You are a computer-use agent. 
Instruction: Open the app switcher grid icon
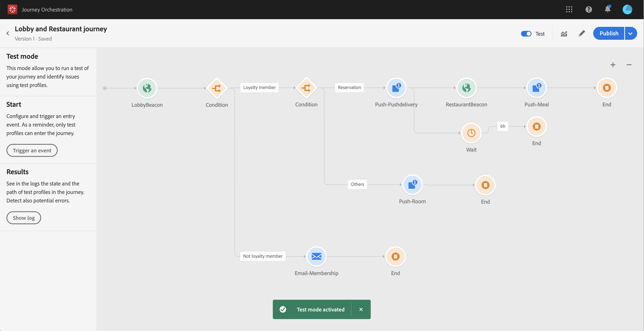point(569,9)
